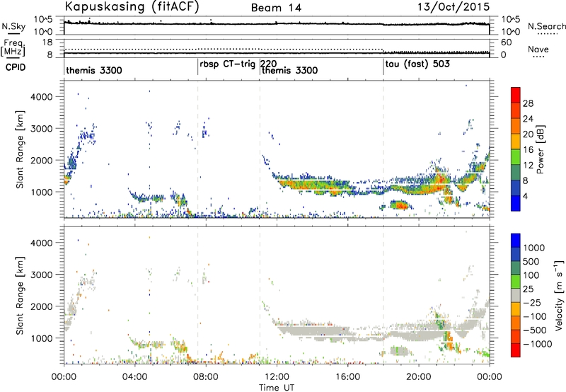Click the 2000 tick of velocity panel

coord(42,306)
